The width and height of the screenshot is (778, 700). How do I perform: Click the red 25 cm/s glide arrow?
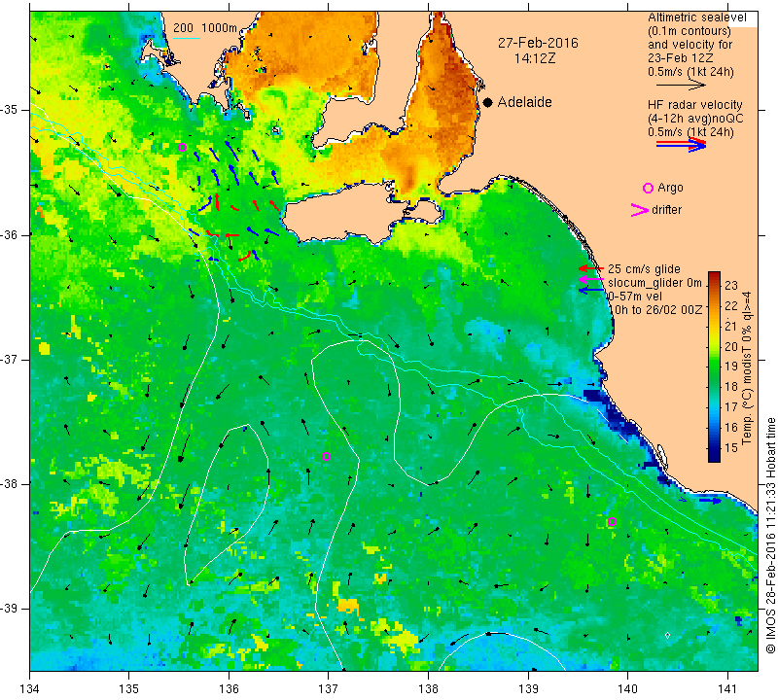[591, 268]
